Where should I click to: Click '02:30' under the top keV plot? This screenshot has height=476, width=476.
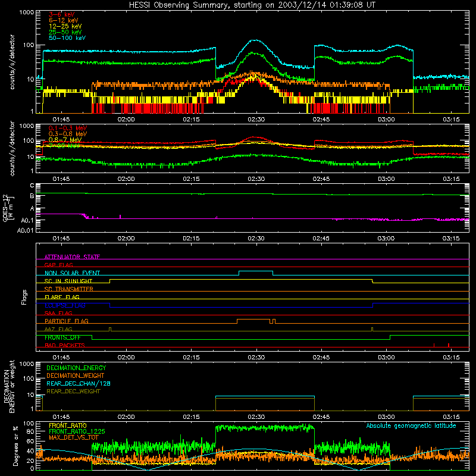click(256, 120)
